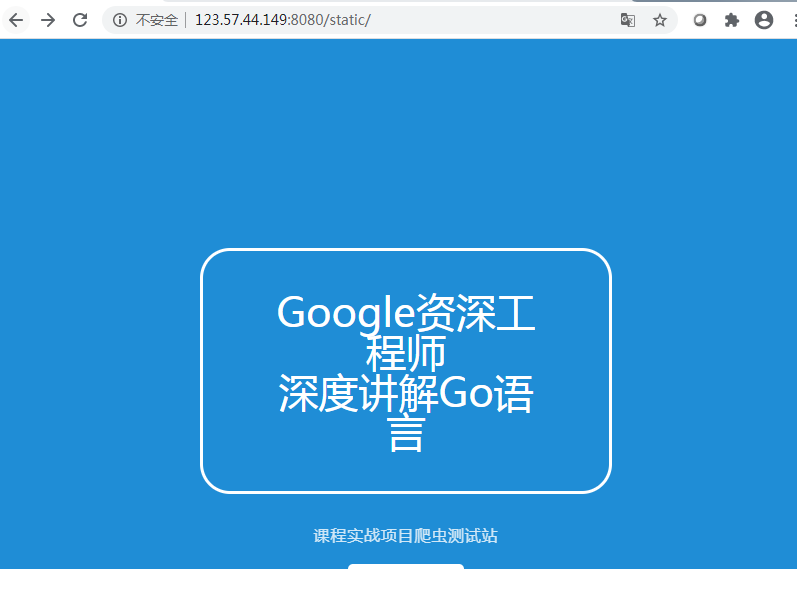Open site info via the 不安全 icon
The height and width of the screenshot is (596, 797).
[x=120, y=20]
